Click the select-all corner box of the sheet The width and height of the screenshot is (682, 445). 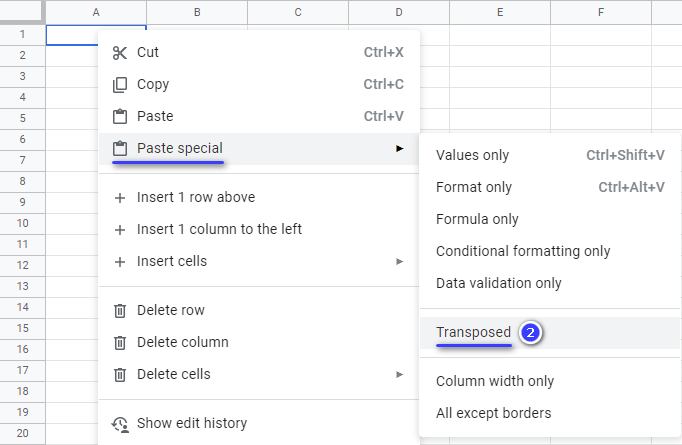[x=22, y=12]
